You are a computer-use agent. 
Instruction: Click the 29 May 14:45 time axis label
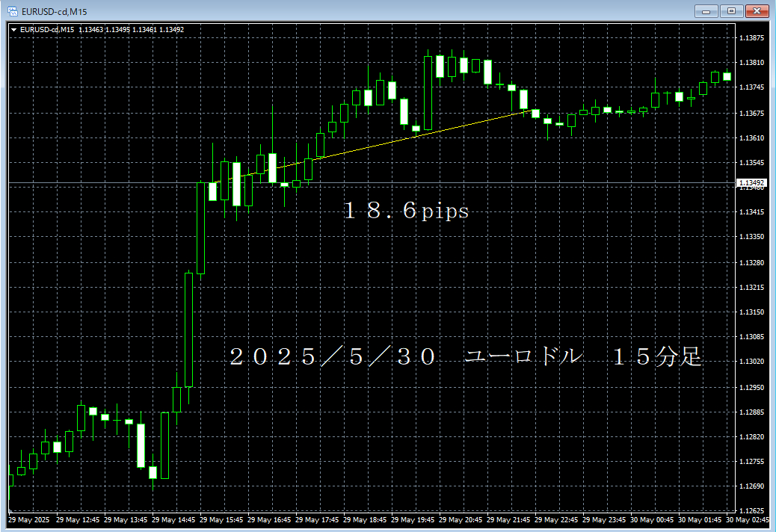(173, 519)
